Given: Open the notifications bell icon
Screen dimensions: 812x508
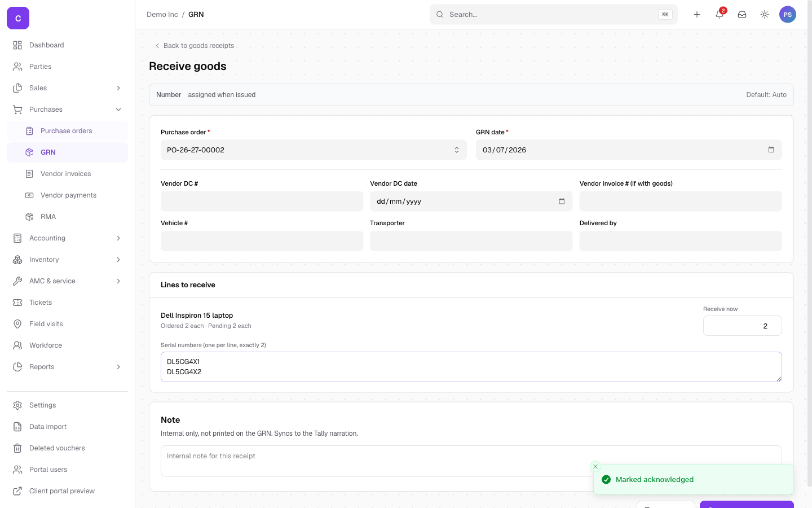Looking at the screenshot, I should coord(720,15).
